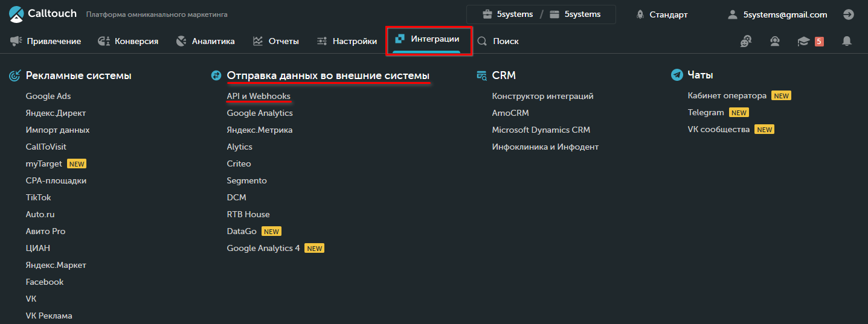
Task: Open the Отчеты menu
Action: pos(284,41)
